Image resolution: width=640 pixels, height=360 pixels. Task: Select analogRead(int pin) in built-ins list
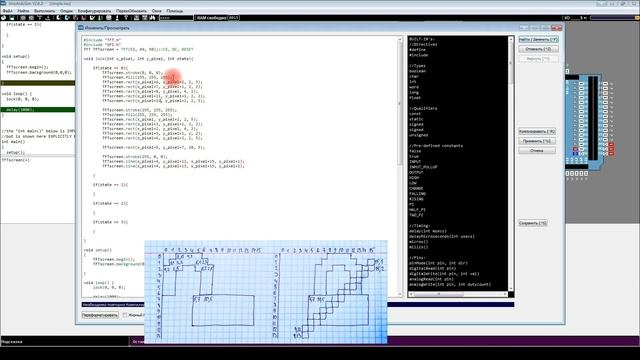(431, 279)
